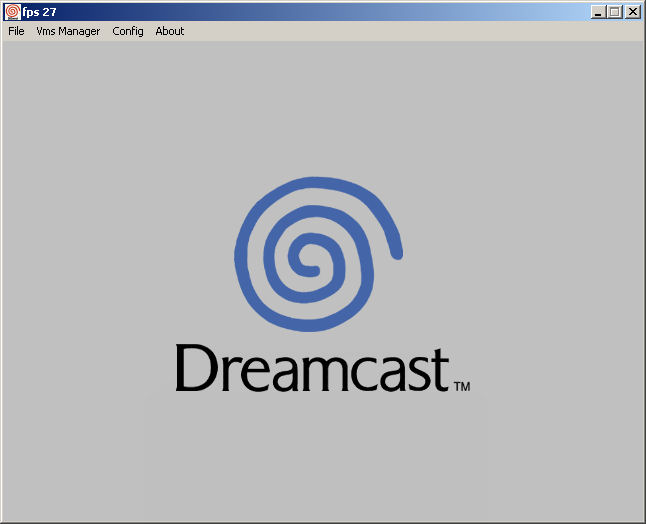Click the Dreamcast wordmark text
Image resolution: width=646 pixels, height=524 pixels.
click(x=313, y=368)
